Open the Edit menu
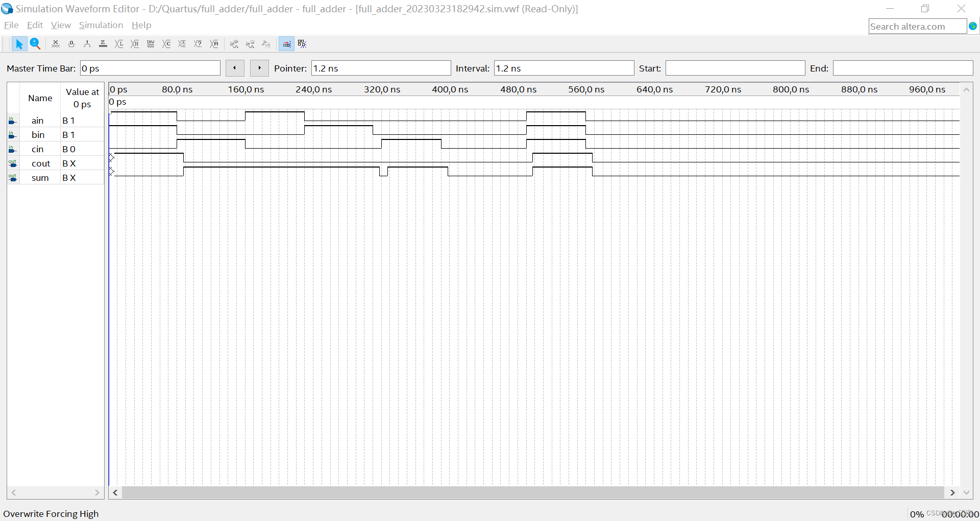980x521 pixels. (35, 25)
